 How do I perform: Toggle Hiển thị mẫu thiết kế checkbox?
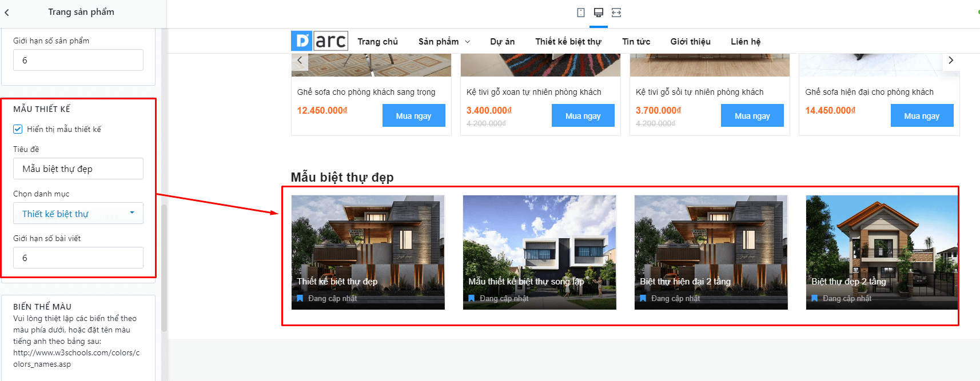tap(18, 129)
